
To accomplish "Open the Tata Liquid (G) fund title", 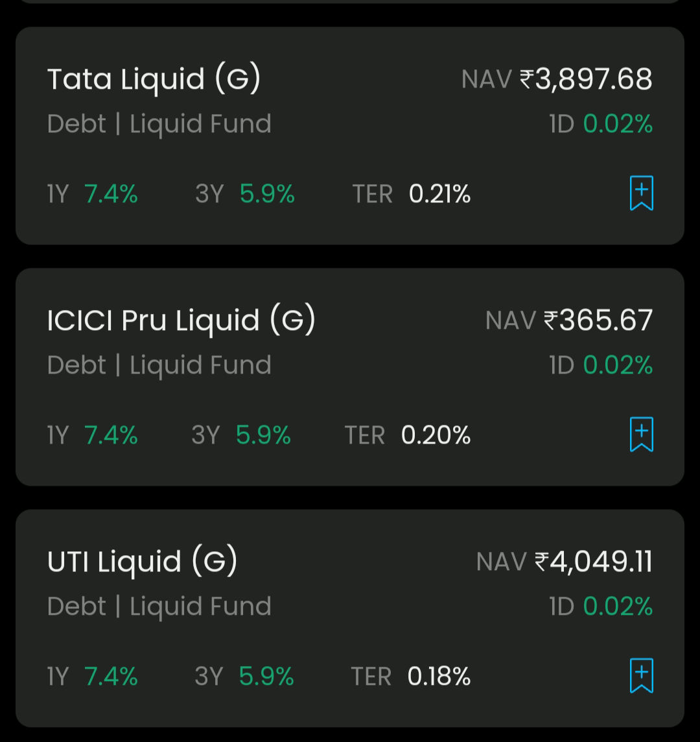I will tap(154, 80).
